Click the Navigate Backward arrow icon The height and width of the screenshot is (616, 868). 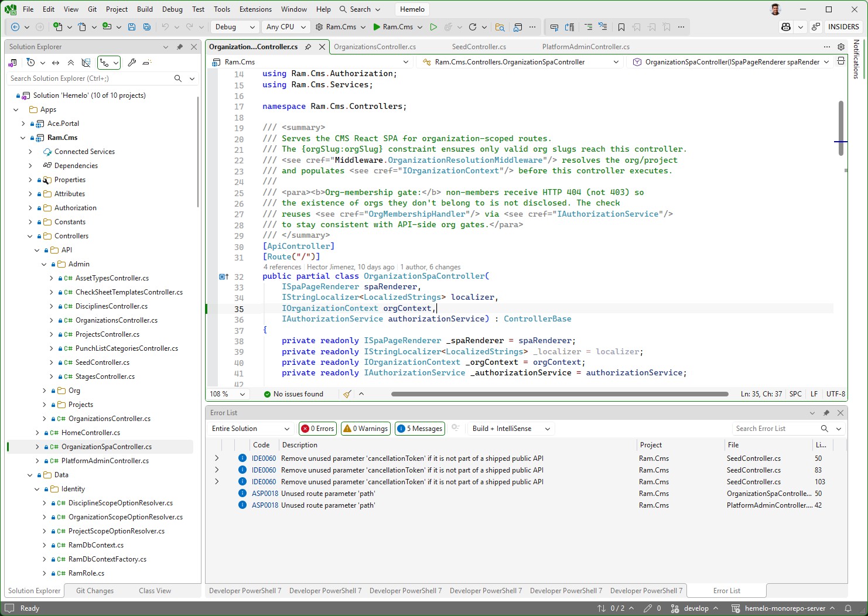pos(15,27)
